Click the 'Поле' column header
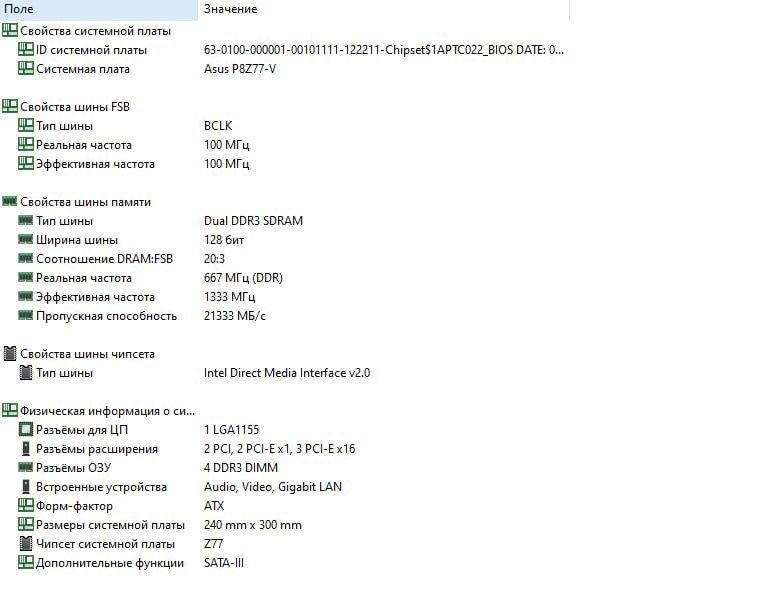The height and width of the screenshot is (589, 769). tap(99, 9)
